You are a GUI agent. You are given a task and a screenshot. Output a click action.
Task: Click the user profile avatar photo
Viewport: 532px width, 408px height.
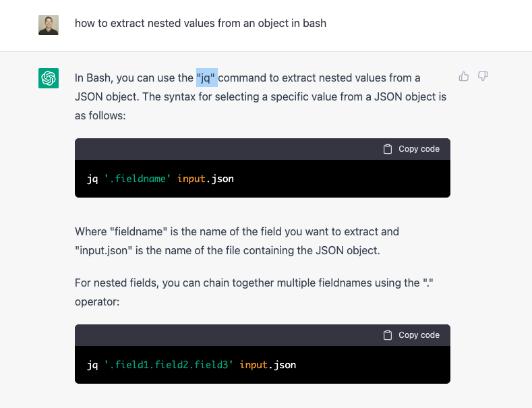49,25
